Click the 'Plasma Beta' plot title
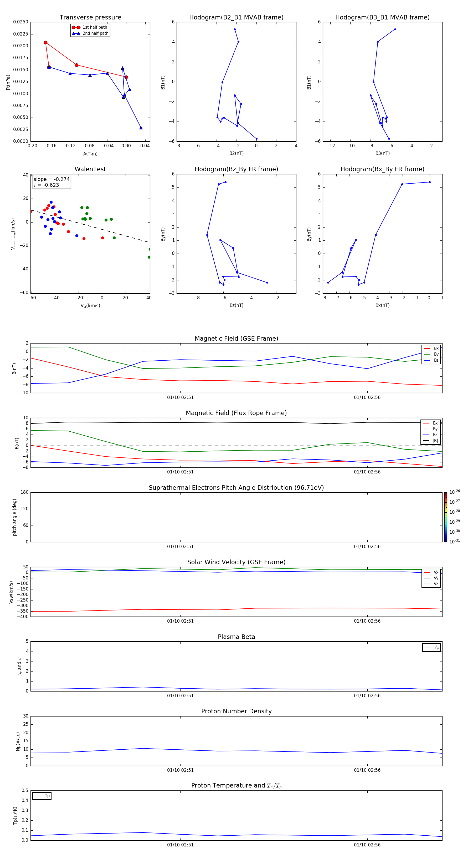 click(x=236, y=637)
